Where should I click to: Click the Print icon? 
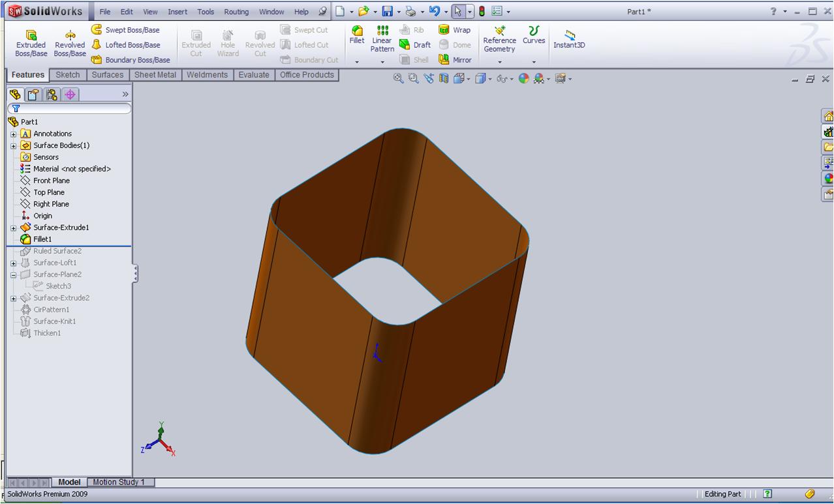(x=410, y=11)
